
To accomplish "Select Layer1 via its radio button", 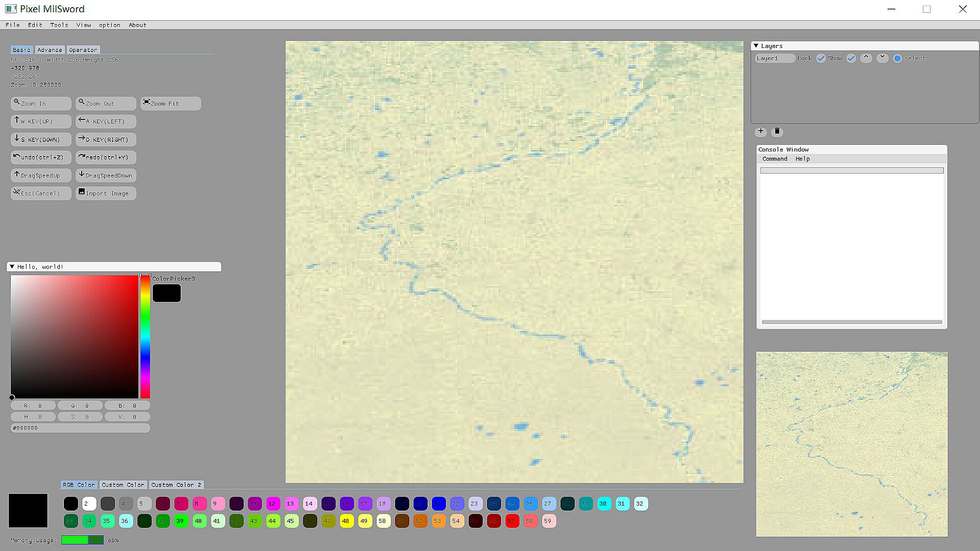I will point(897,59).
